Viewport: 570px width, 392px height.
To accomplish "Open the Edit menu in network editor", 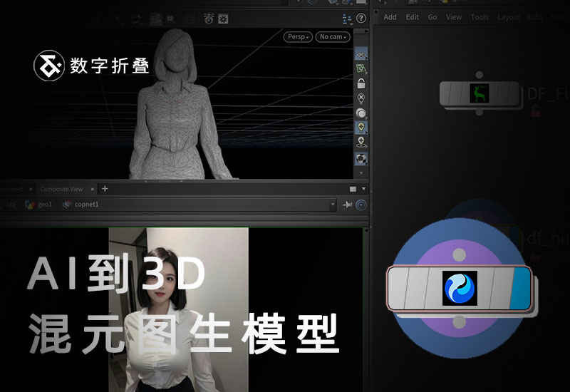I will pos(413,17).
